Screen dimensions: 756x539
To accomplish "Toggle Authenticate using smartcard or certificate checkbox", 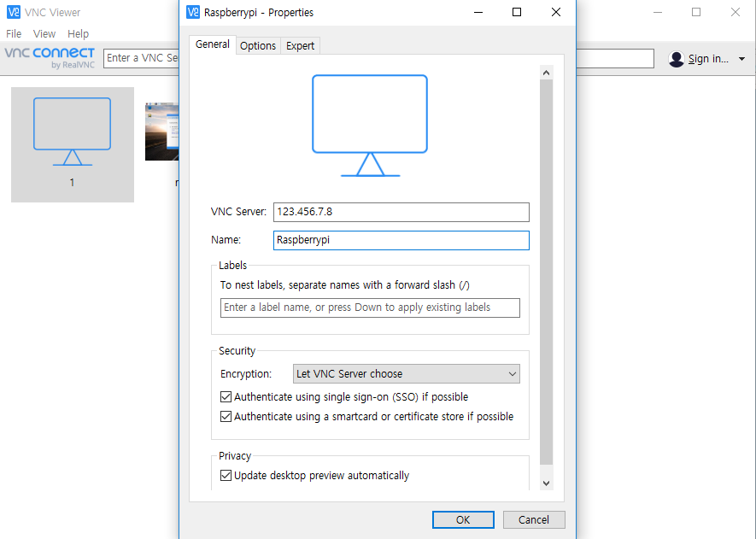I will coord(226,417).
